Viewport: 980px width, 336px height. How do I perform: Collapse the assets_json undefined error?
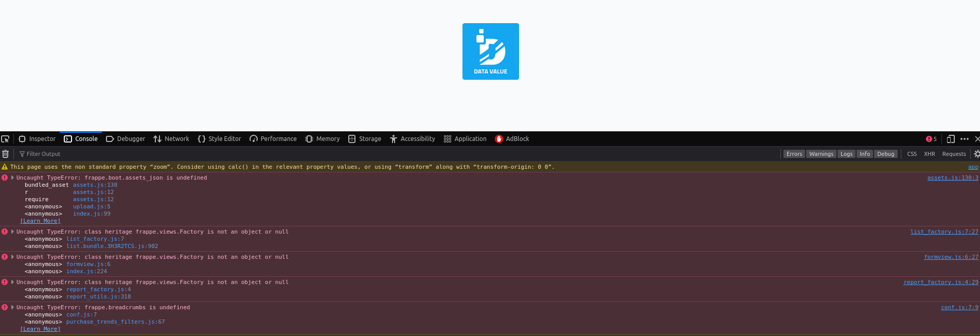click(12, 178)
